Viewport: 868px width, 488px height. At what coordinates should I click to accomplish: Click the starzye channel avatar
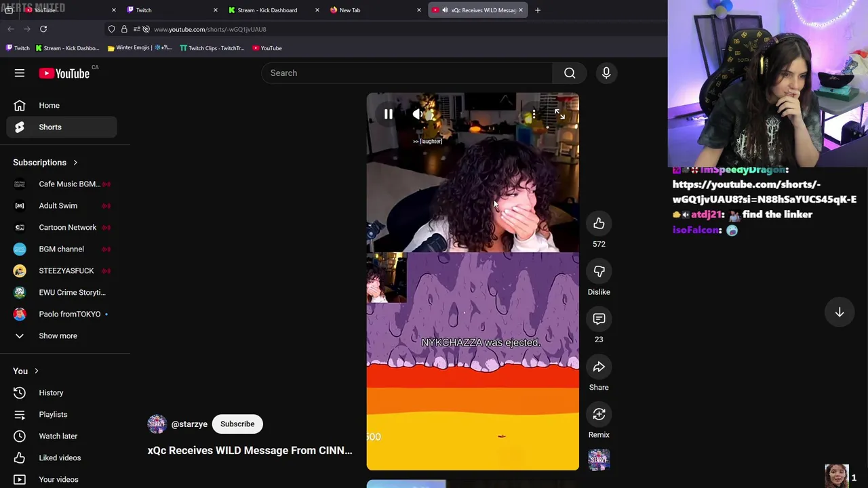coord(157,424)
